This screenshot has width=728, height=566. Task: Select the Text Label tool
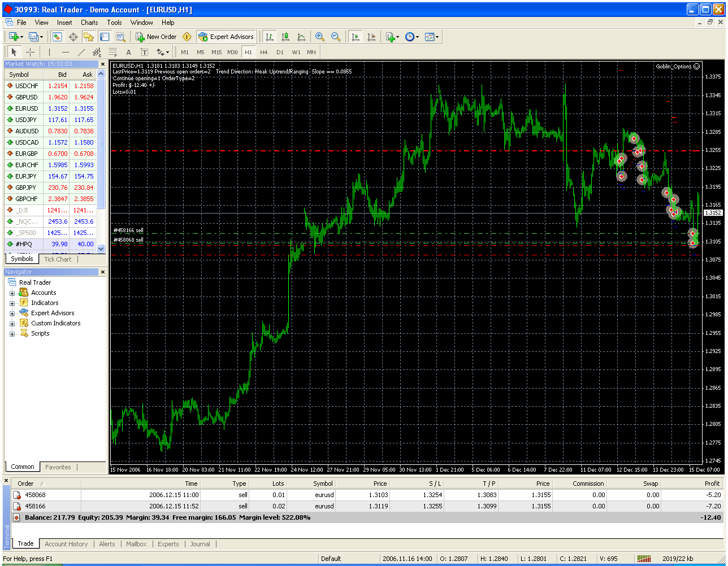(x=144, y=52)
